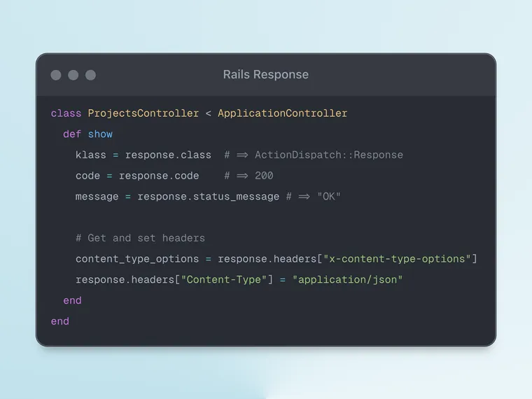
Task: Click the indented "end" closing the method
Action: point(72,300)
